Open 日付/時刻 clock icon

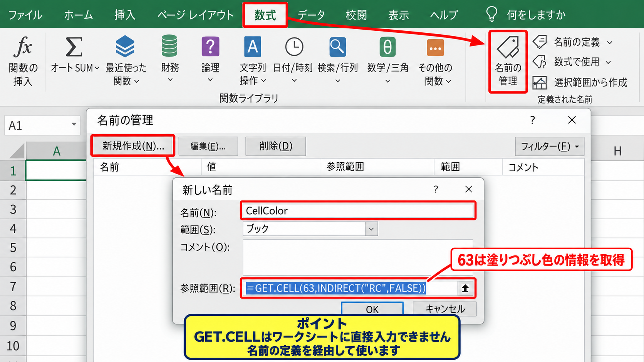[x=294, y=47]
